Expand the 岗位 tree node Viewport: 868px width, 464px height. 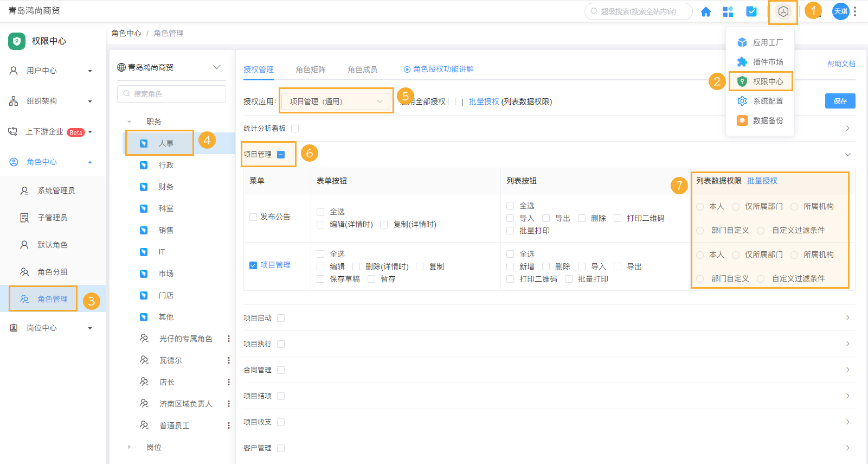coord(129,447)
